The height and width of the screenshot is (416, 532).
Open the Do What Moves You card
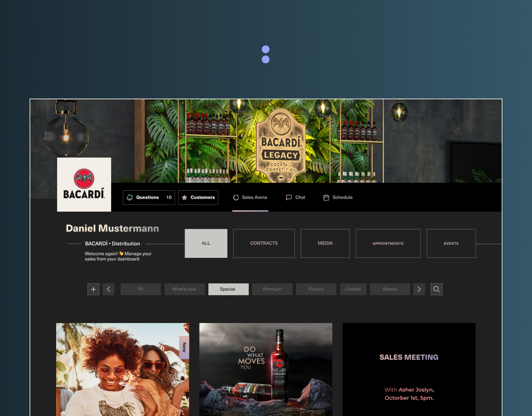point(266,370)
